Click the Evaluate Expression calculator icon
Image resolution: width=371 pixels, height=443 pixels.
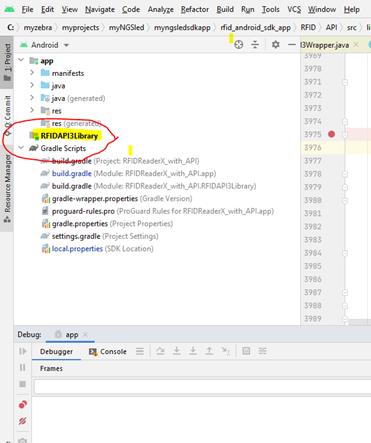point(246,351)
